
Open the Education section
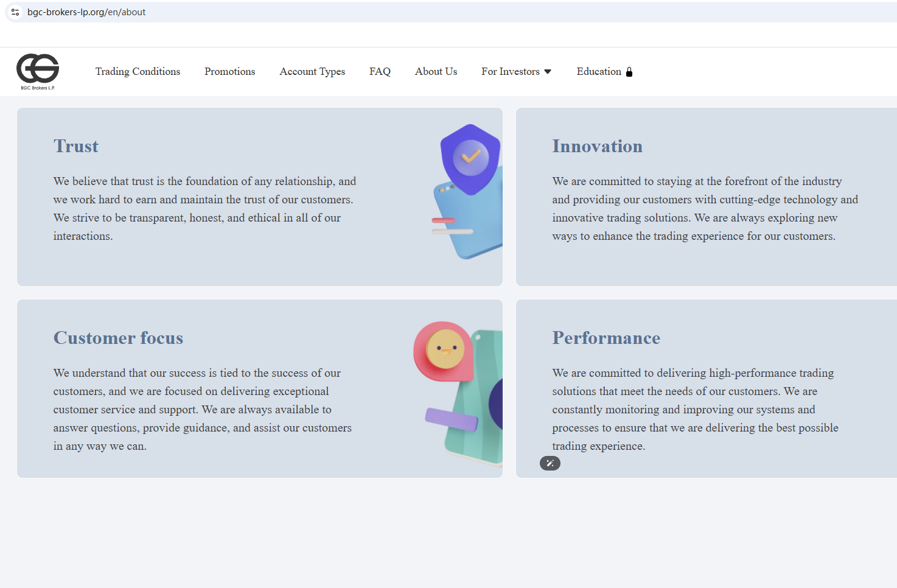pyautogui.click(x=599, y=72)
